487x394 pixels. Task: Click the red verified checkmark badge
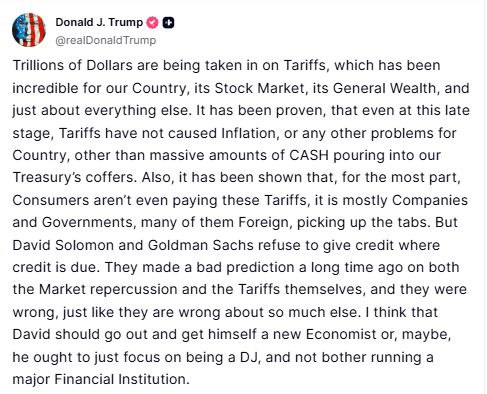[x=152, y=22]
